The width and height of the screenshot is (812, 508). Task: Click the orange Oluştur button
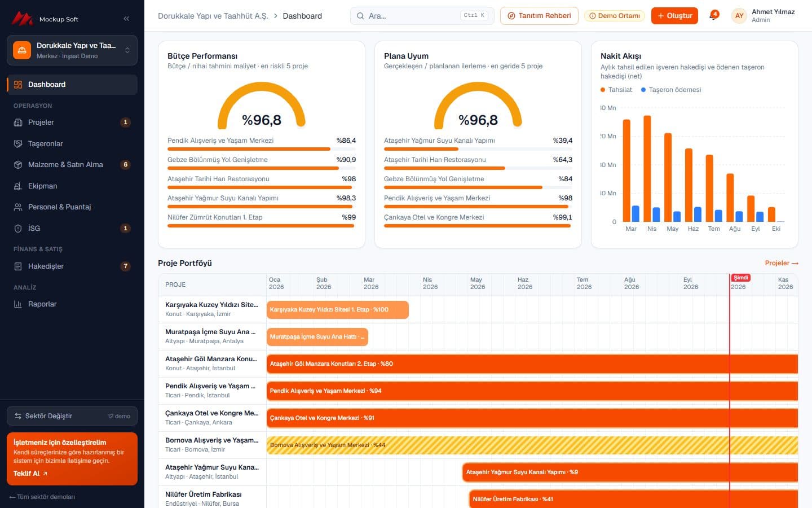[x=674, y=16]
